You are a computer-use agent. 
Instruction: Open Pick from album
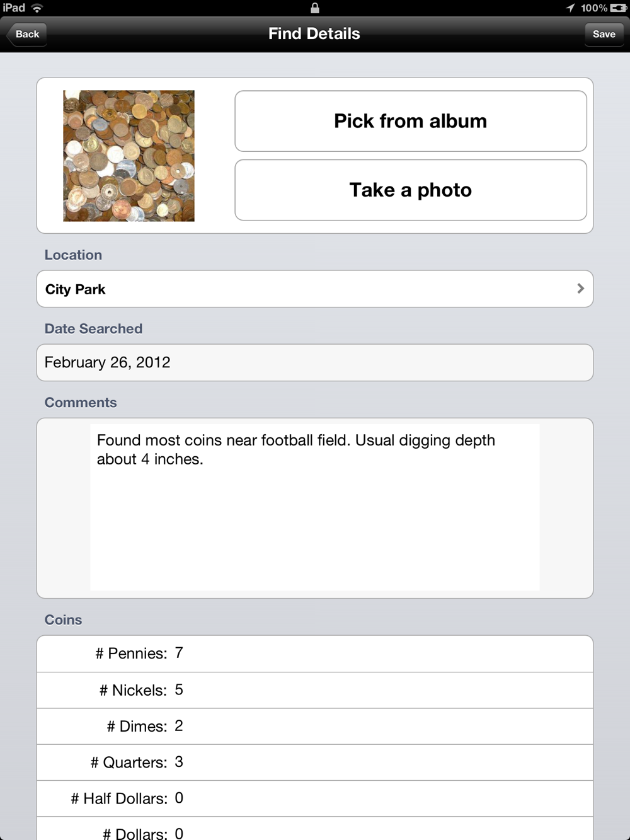(411, 121)
